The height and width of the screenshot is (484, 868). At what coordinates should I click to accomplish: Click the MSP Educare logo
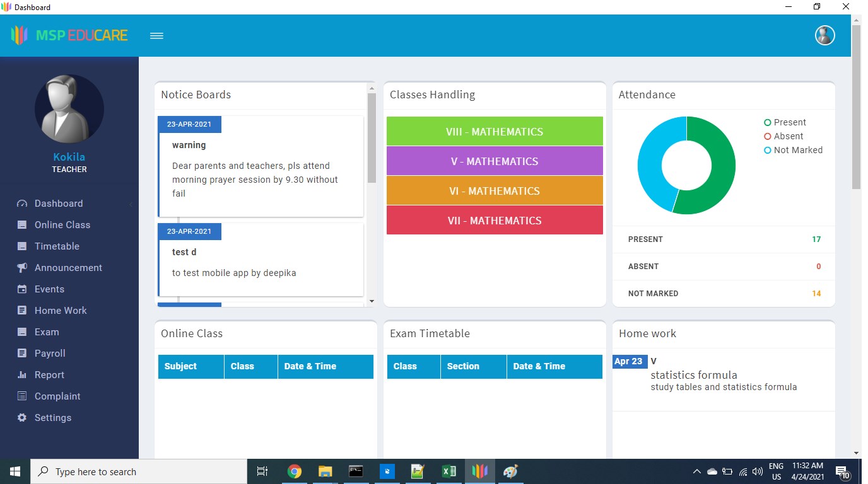click(69, 35)
